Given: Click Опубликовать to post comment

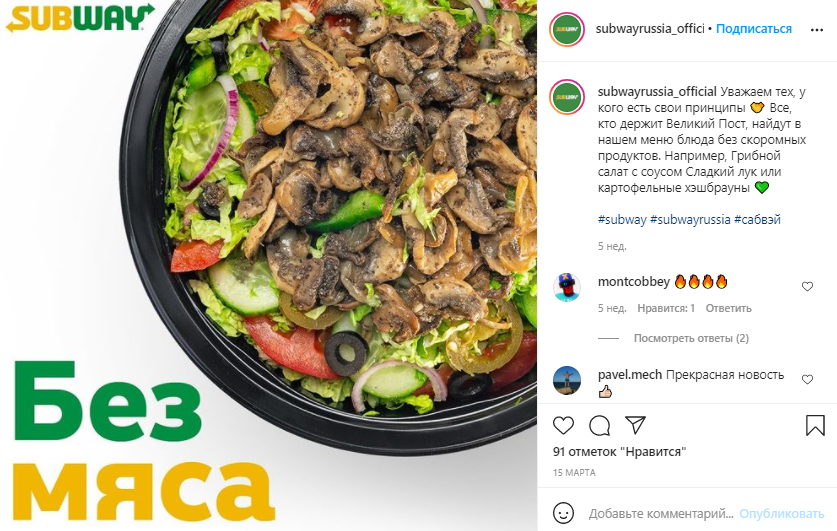Looking at the screenshot, I should pyautogui.click(x=781, y=514).
